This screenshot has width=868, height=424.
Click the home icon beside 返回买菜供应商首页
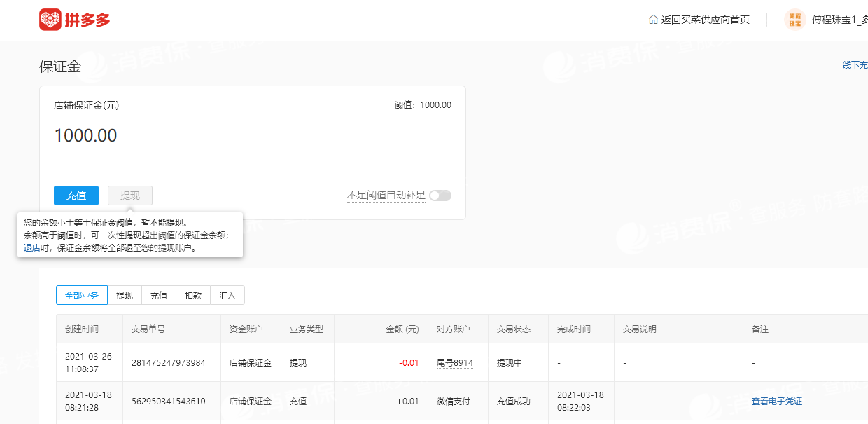click(x=653, y=20)
